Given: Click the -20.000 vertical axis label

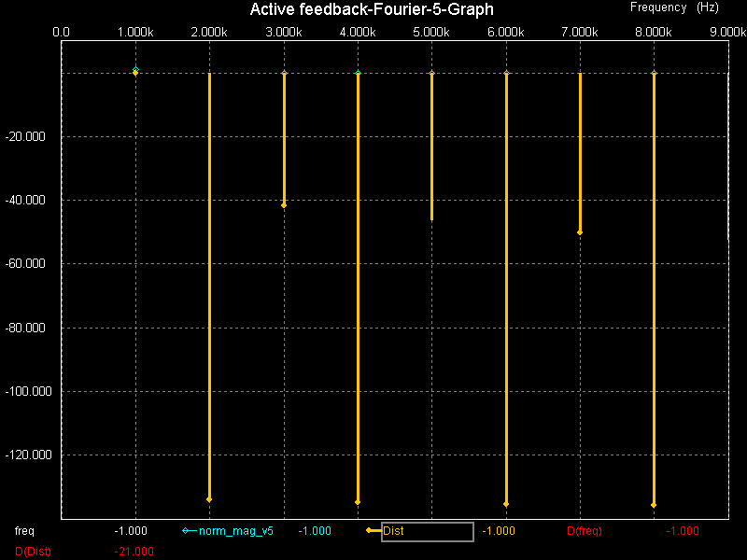Looking at the screenshot, I should [25, 136].
